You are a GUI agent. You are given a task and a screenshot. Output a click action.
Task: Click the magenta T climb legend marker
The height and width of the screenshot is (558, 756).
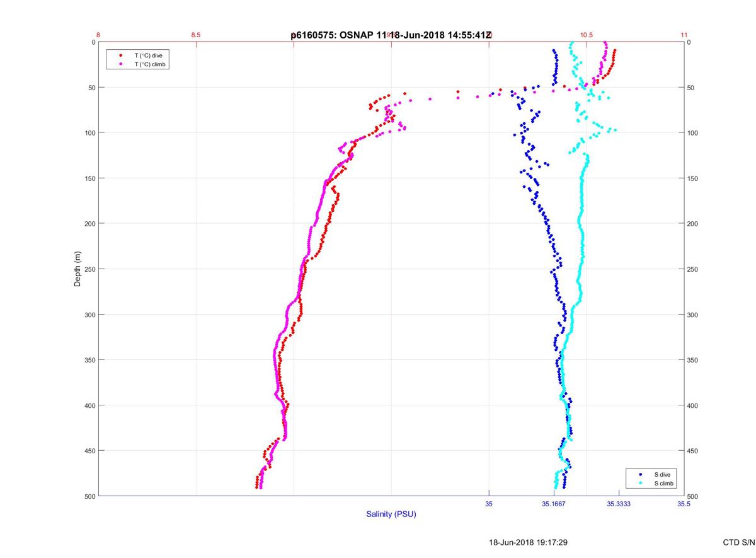[x=120, y=64]
